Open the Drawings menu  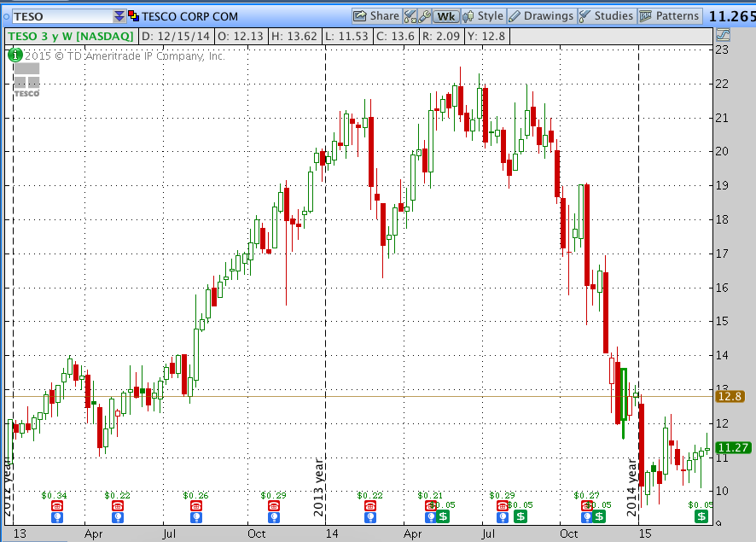[x=542, y=16]
